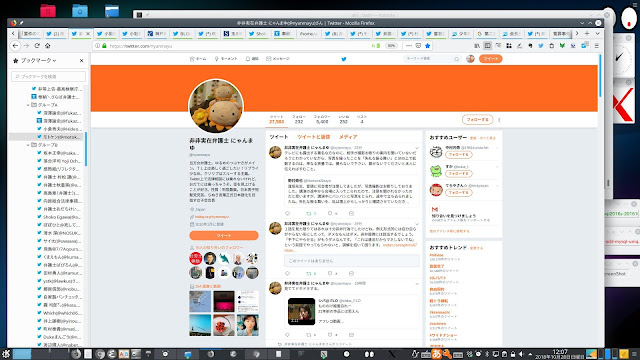The image size is (640, 360).
Task: Click the Twitter keyword search box
Action: [x=433, y=59]
